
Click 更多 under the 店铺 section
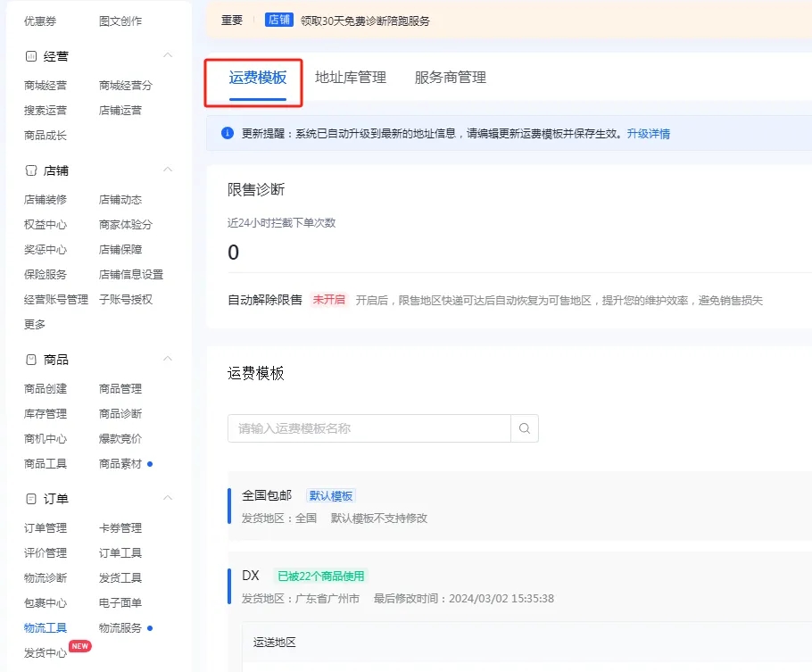34,324
